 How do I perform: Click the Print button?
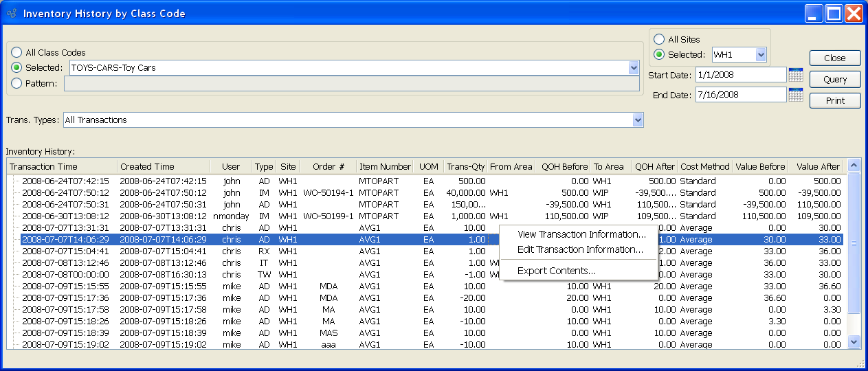835,101
